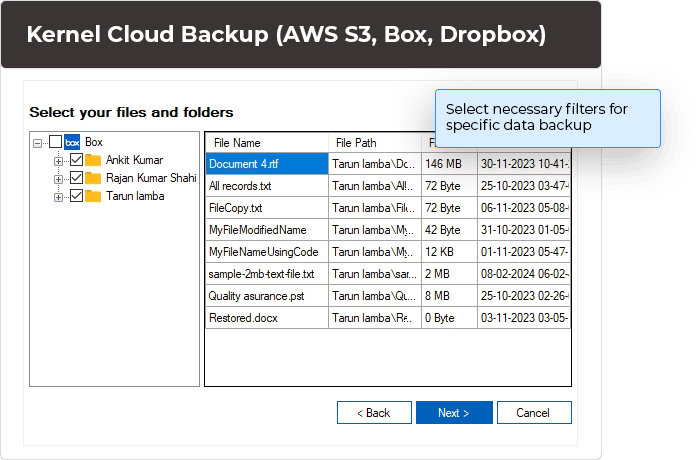Click path cell for Quality asurance.pst

point(375,296)
